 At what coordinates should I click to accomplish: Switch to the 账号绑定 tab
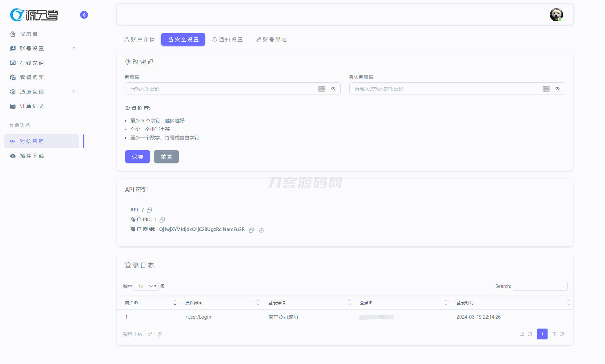271,39
